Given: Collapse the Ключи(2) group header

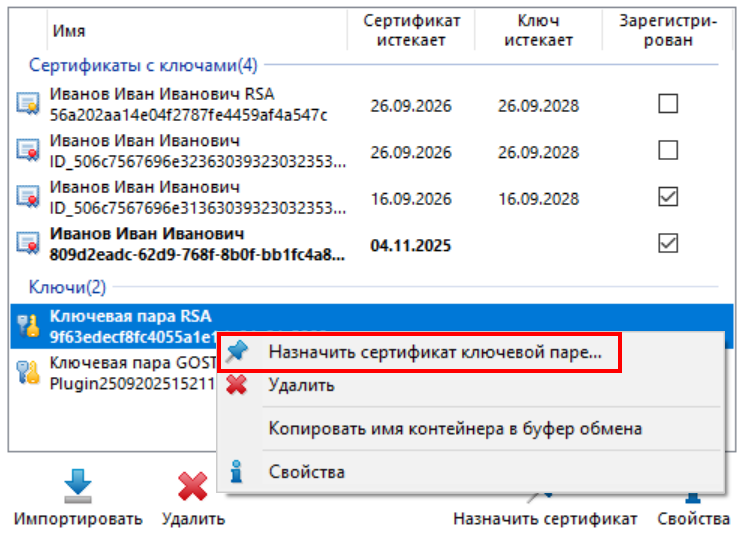Looking at the screenshot, I should [x=67, y=287].
